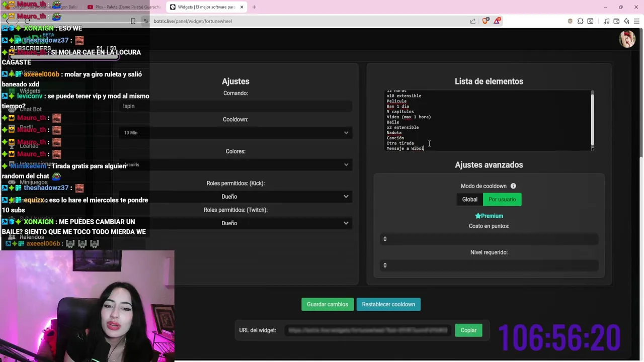Click the Comando input containing !spin

[235, 106]
